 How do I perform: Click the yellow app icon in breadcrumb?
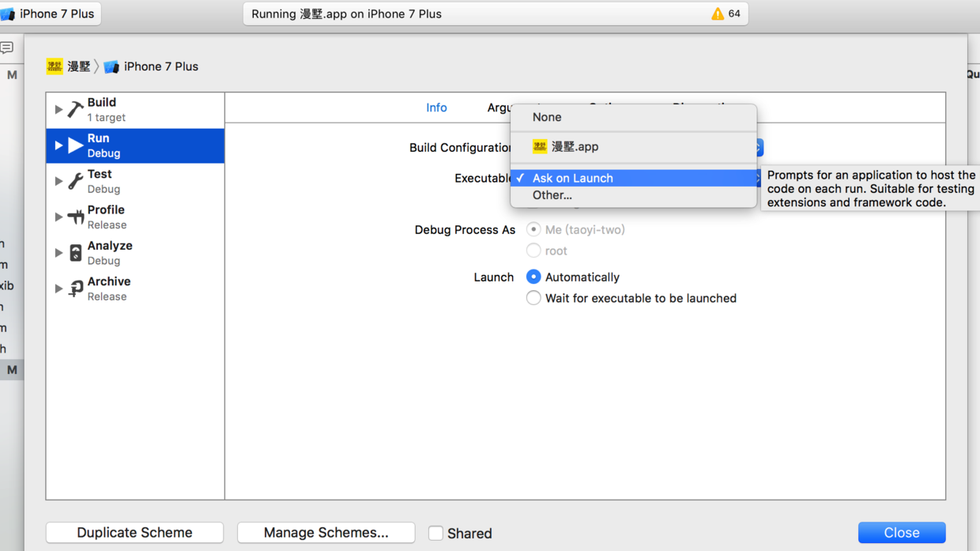(55, 66)
